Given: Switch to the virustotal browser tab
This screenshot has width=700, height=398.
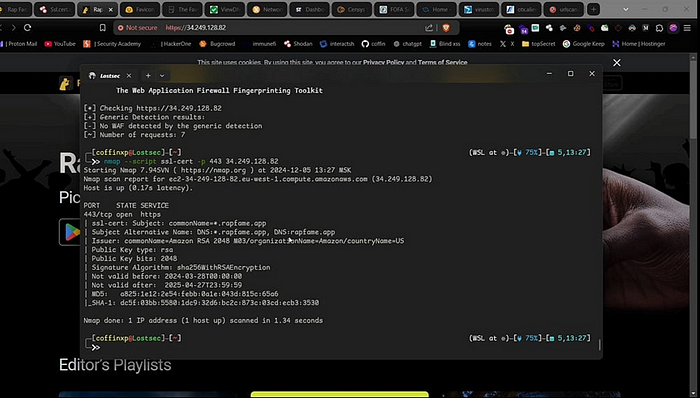Looking at the screenshot, I should click(479, 9).
